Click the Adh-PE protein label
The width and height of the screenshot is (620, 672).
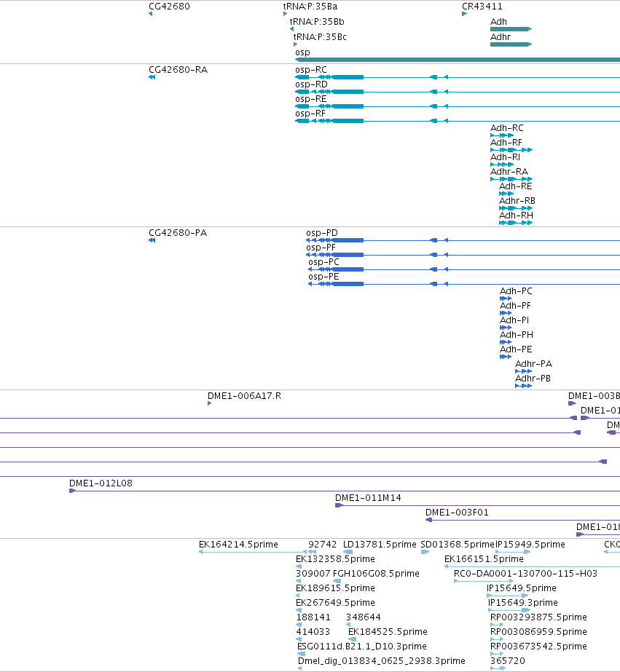tap(517, 349)
